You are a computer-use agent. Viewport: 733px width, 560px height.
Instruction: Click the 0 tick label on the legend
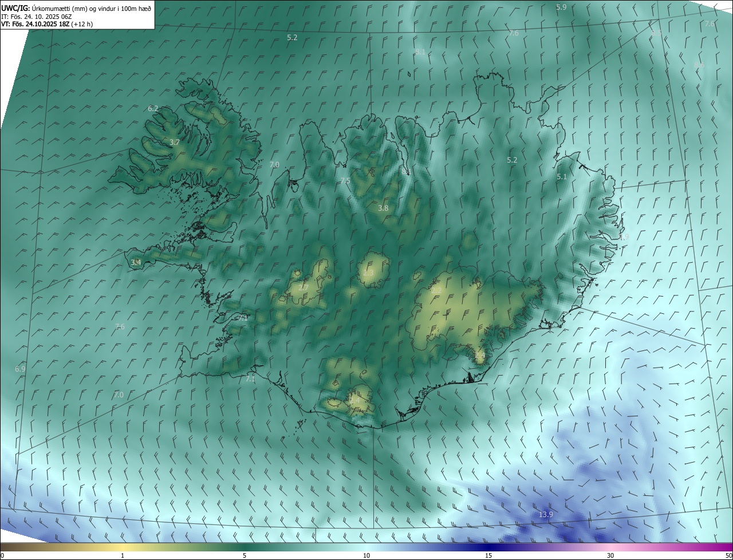coord(2,556)
